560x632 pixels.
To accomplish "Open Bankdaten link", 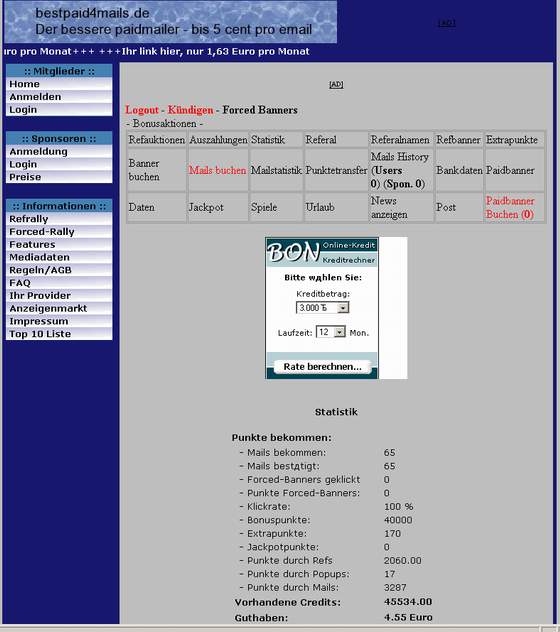I will (x=459, y=170).
